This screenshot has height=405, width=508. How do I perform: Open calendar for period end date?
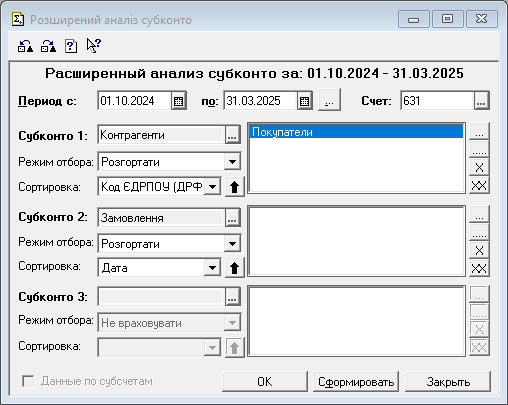304,101
